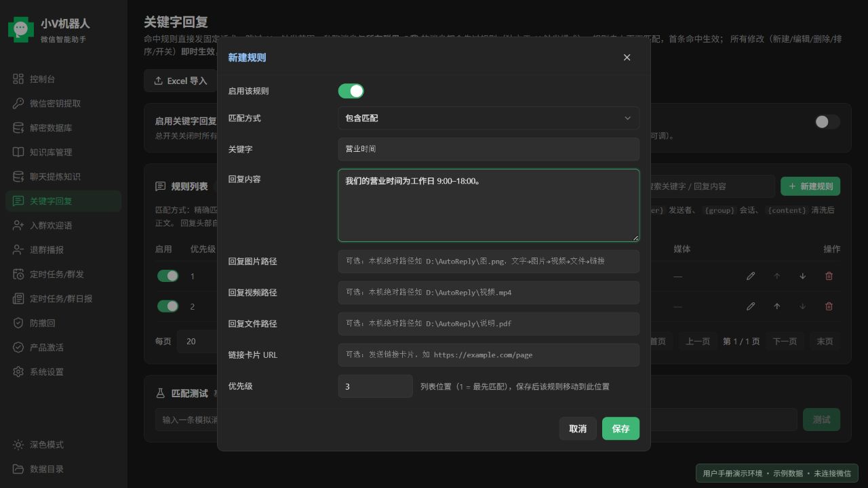
Task: Open the 每页 20 page size dropdown
Action: point(197,342)
